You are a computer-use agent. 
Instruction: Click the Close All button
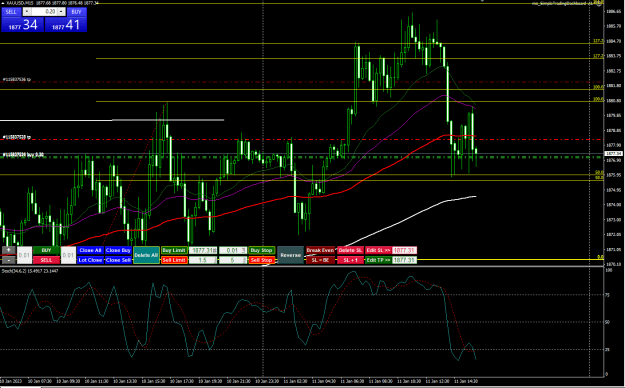pos(90,250)
